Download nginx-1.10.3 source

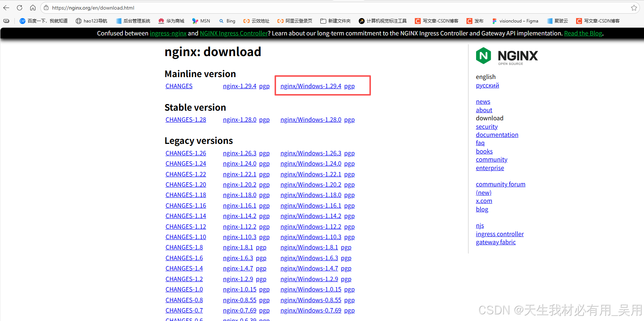pos(240,237)
